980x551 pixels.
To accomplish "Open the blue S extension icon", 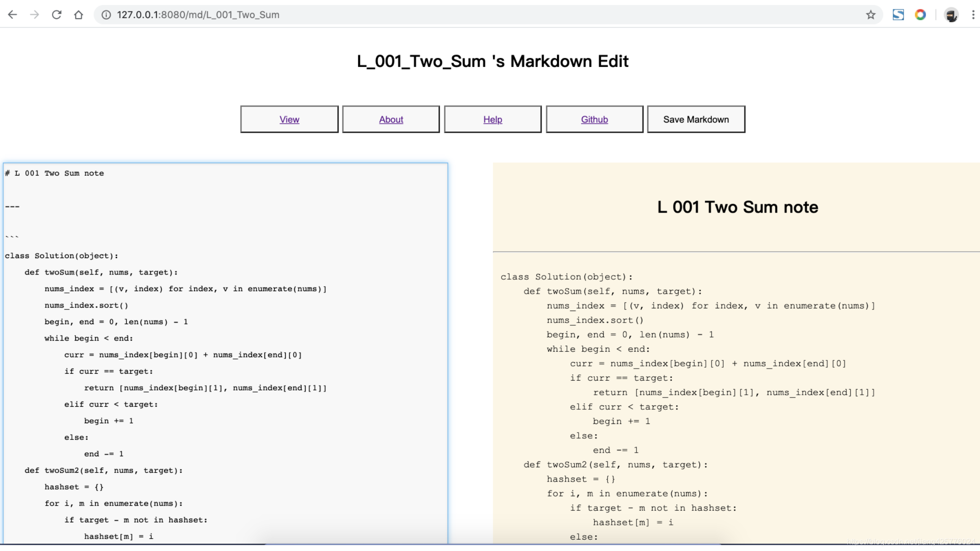I will (898, 15).
